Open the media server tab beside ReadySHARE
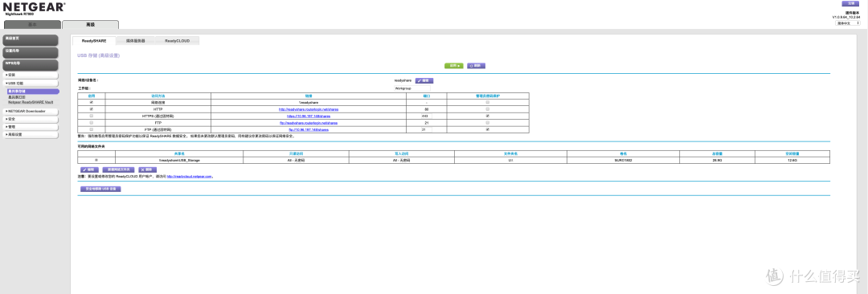Viewport: 868px width, 294px height. pos(135,41)
